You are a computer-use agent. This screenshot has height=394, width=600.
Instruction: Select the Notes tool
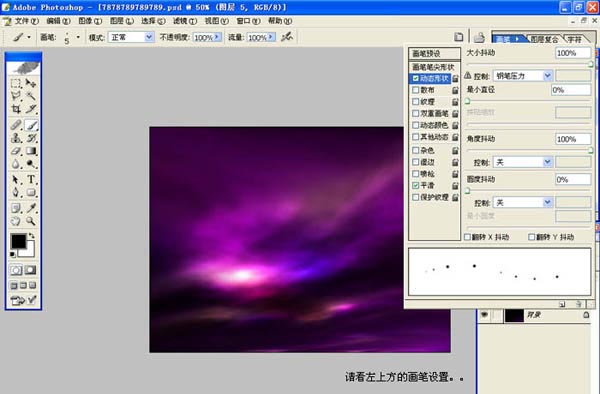tap(16, 208)
